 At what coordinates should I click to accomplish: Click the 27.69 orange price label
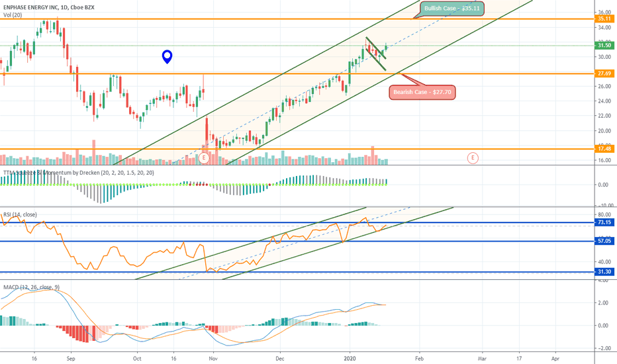tap(604, 73)
